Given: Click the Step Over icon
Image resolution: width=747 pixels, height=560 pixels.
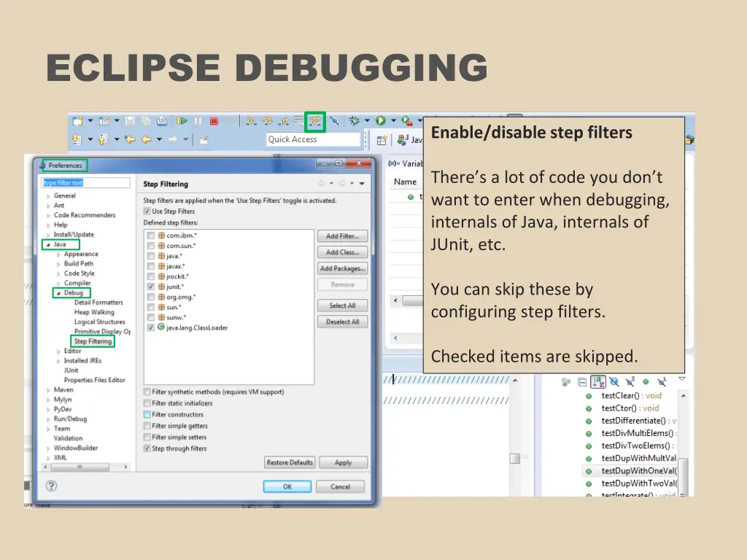Looking at the screenshot, I should [x=267, y=121].
